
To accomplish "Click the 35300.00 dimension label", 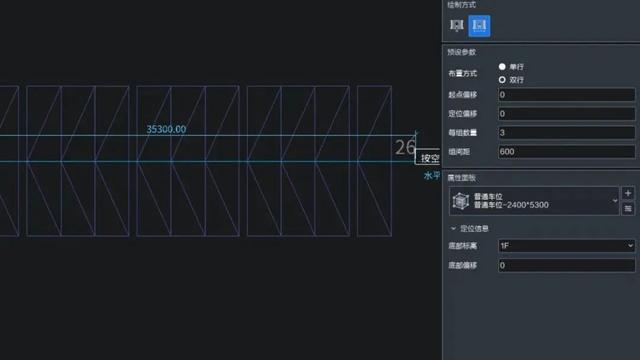I will click(166, 129).
